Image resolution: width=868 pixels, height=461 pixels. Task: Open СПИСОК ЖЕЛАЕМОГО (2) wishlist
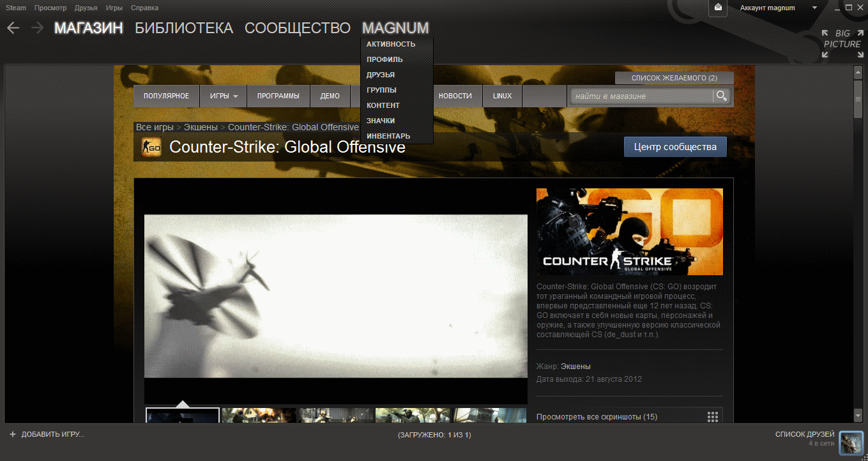click(x=674, y=78)
